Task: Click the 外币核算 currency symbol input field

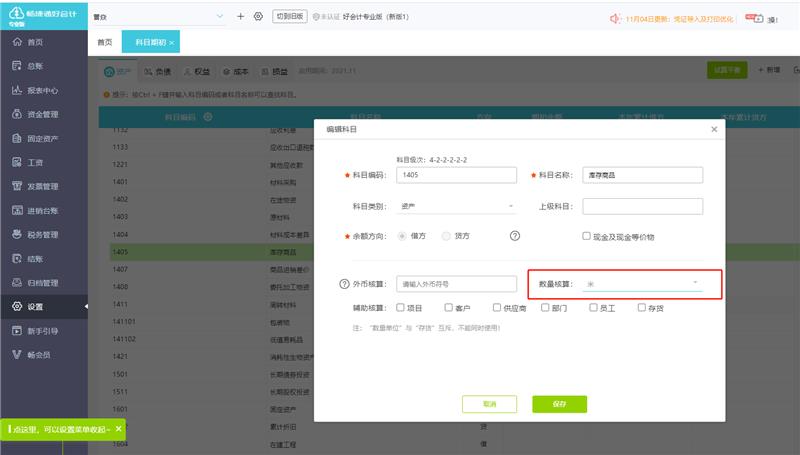Action: (455, 283)
